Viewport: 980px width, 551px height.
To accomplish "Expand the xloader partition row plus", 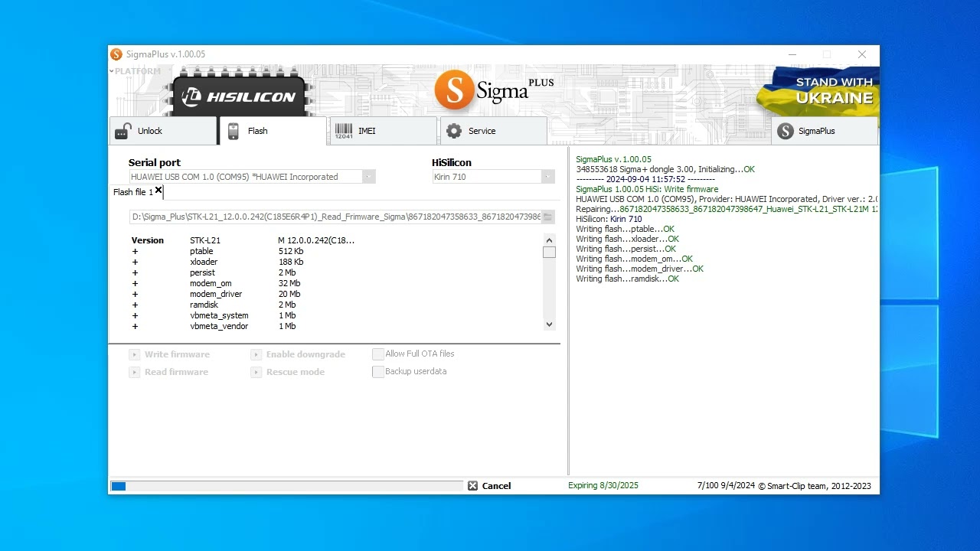I will pyautogui.click(x=135, y=262).
